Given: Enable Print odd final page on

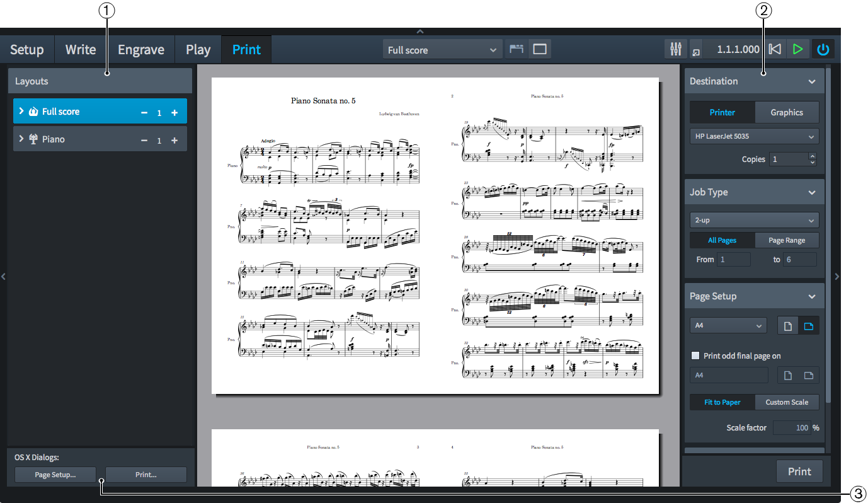Looking at the screenshot, I should point(696,356).
